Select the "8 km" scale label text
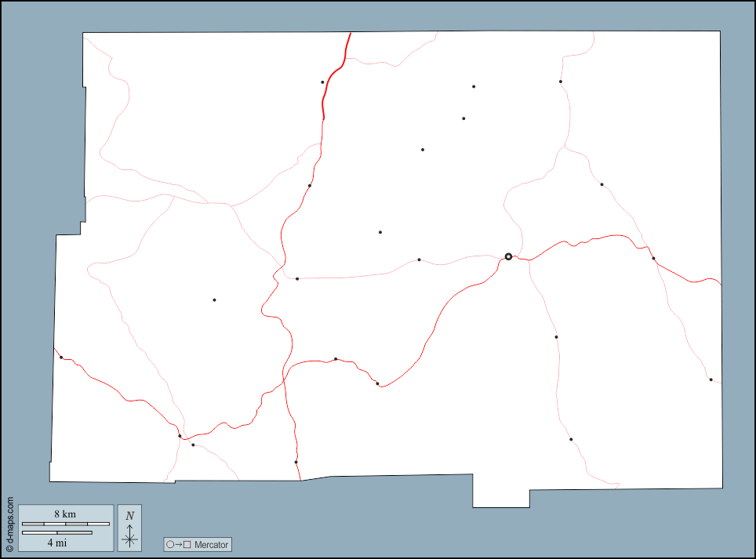756x559 pixels. 65,514
